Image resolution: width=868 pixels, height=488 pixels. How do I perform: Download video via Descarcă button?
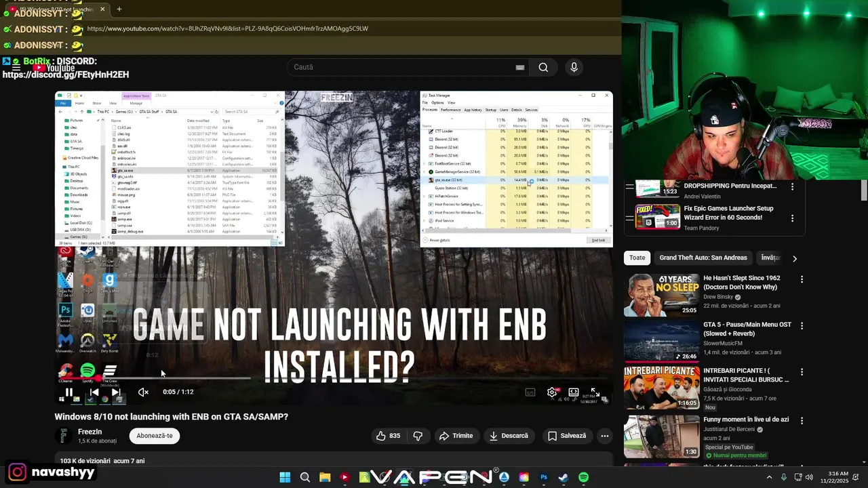coord(509,436)
